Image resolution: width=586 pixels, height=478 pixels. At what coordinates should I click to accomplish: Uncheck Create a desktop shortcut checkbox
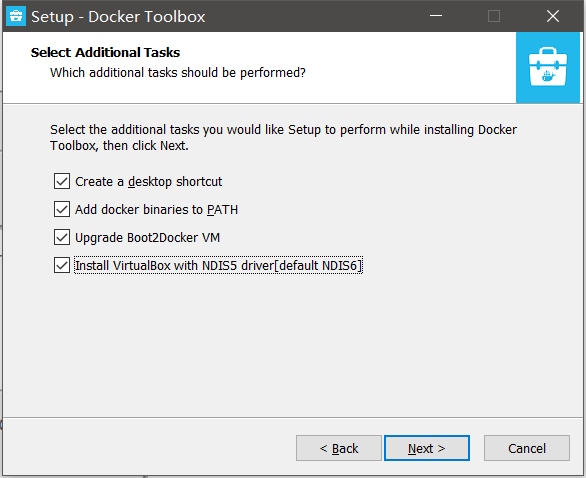[x=62, y=181]
